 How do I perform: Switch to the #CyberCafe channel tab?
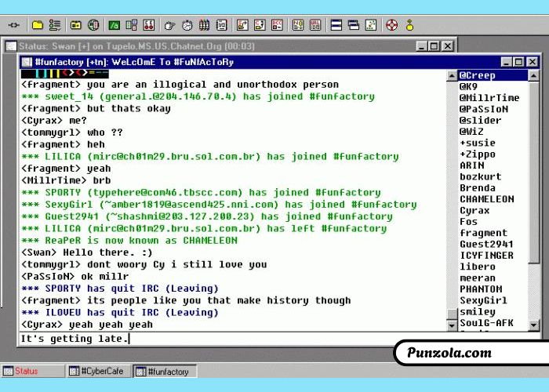click(98, 371)
